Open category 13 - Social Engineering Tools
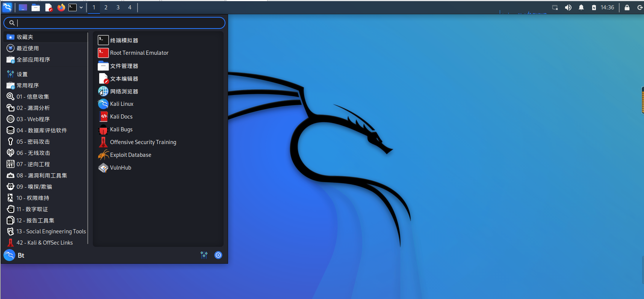Screen dimensions: 644x299 (46, 231)
